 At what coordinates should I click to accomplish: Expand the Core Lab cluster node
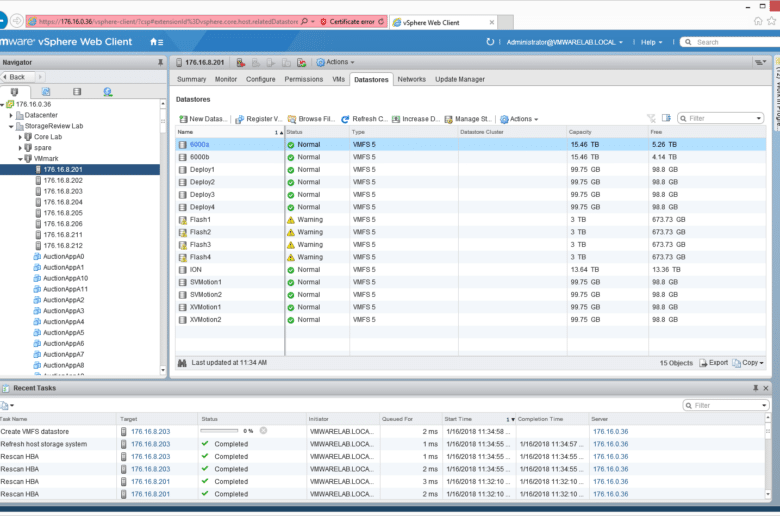(20, 137)
